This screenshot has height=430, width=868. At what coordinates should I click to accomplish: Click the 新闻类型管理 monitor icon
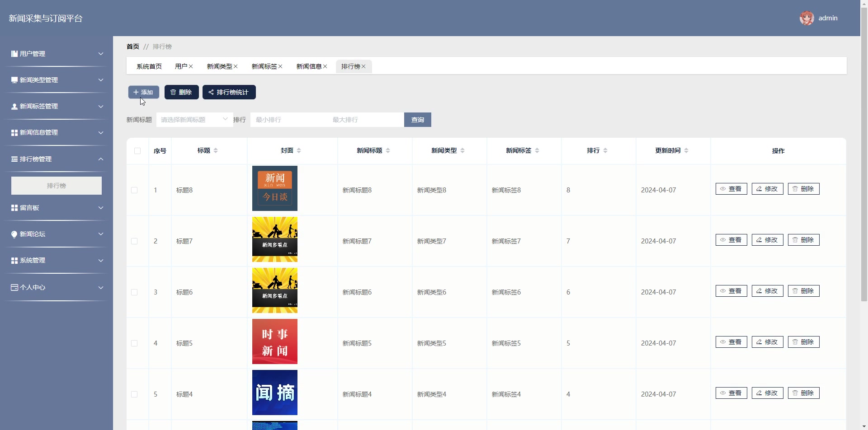14,80
